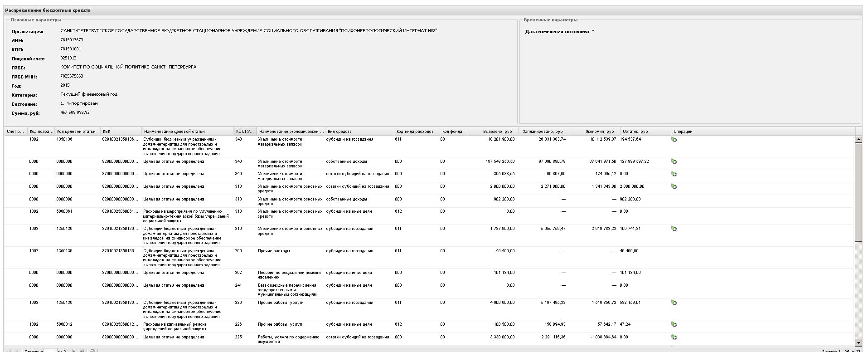
Task: Sort by the "Код вида расходов" column header
Action: pos(417,132)
